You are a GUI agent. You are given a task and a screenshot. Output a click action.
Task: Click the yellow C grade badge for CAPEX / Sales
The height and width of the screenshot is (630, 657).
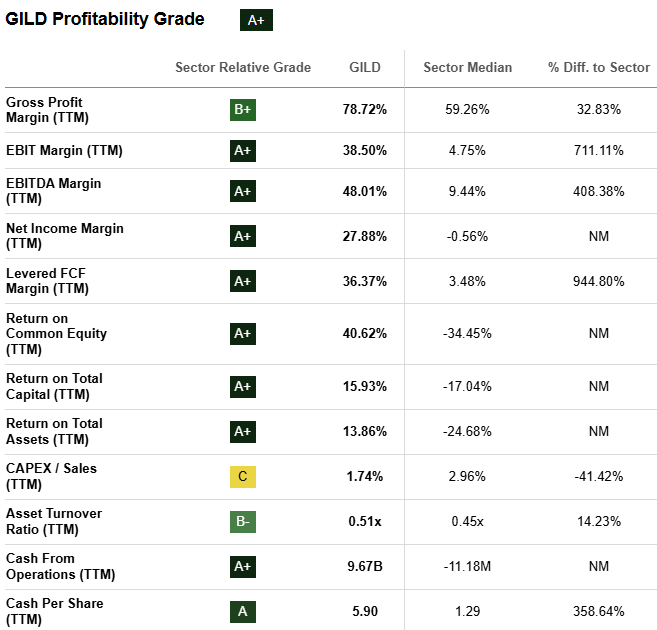[242, 476]
